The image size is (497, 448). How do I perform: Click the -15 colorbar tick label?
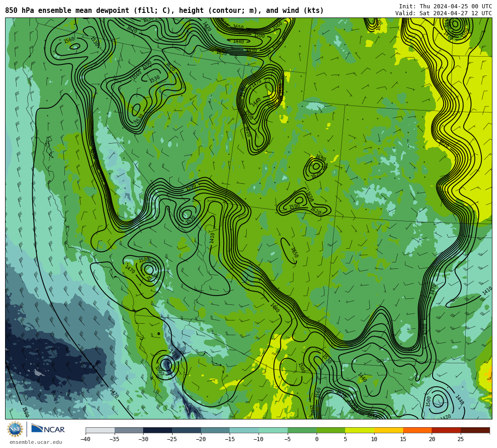point(230,439)
